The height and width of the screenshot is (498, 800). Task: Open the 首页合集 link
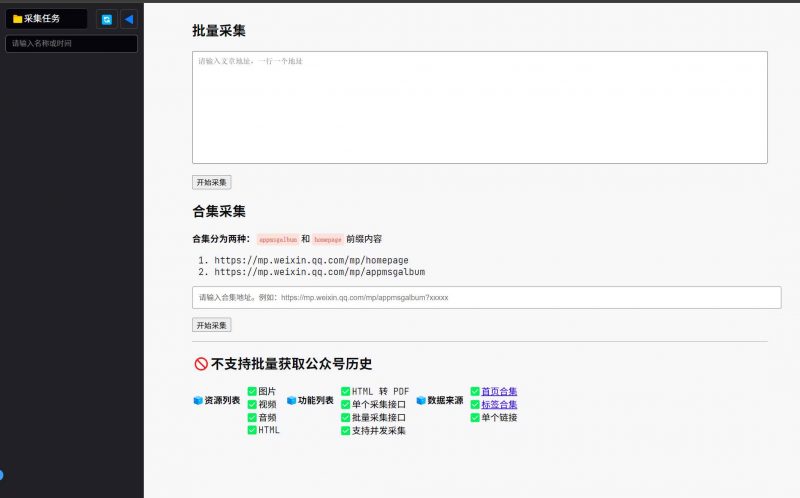pyautogui.click(x=499, y=391)
